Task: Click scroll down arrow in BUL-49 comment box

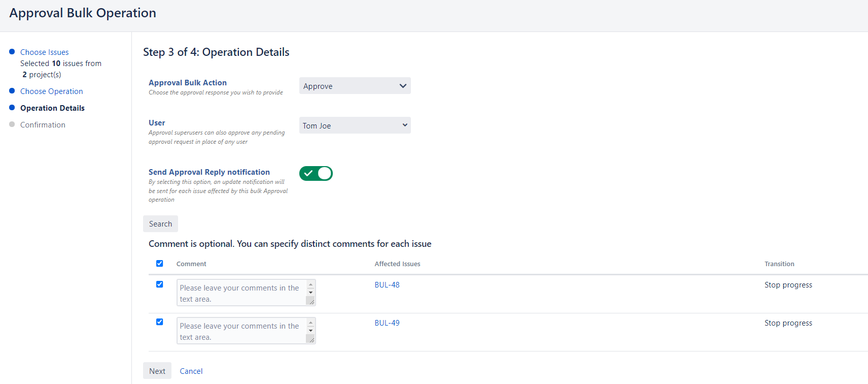Action: pyautogui.click(x=310, y=331)
